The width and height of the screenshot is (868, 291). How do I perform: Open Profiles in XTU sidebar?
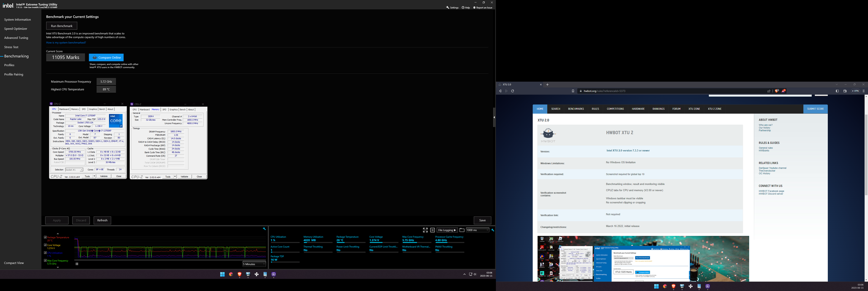coord(9,65)
